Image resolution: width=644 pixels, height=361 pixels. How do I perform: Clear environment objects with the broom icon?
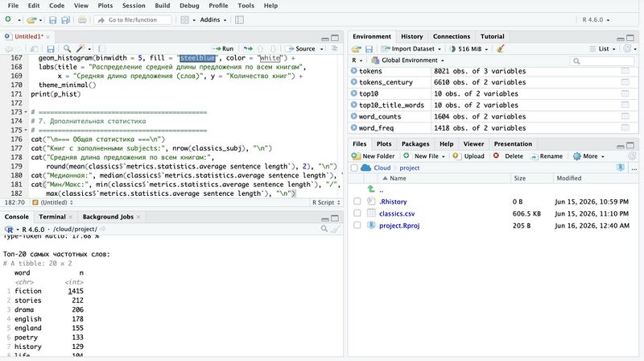[500, 49]
